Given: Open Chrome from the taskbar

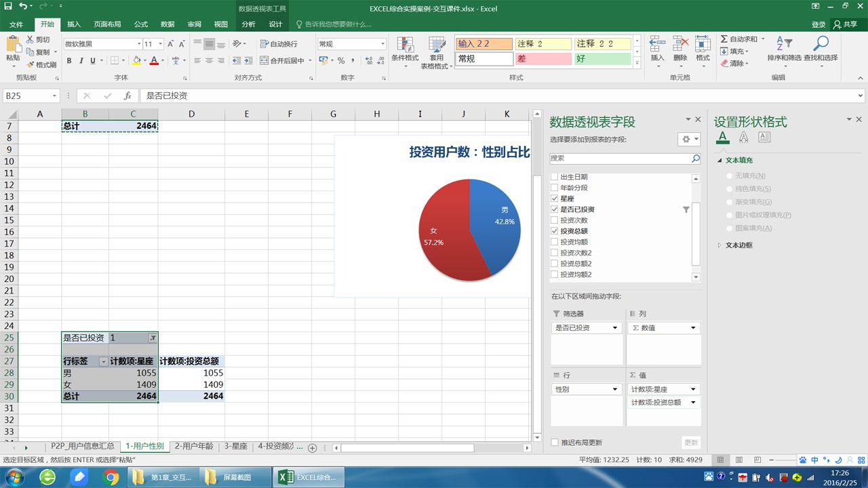Looking at the screenshot, I should pos(111,477).
